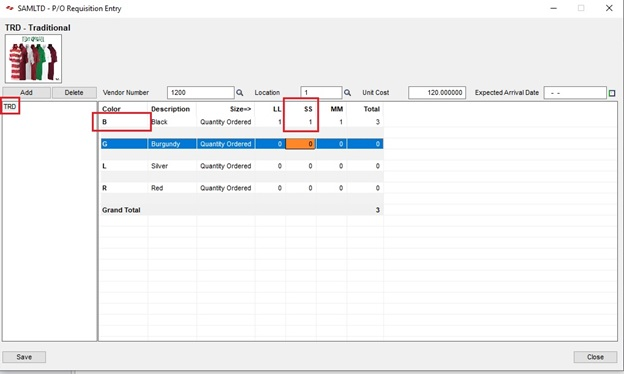Click the Silver row LL quantity cell

pos(270,166)
